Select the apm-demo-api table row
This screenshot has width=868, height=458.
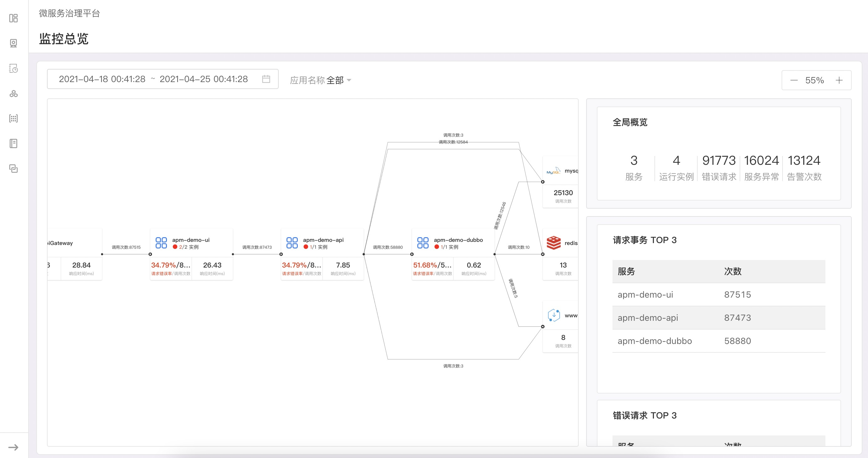click(719, 317)
